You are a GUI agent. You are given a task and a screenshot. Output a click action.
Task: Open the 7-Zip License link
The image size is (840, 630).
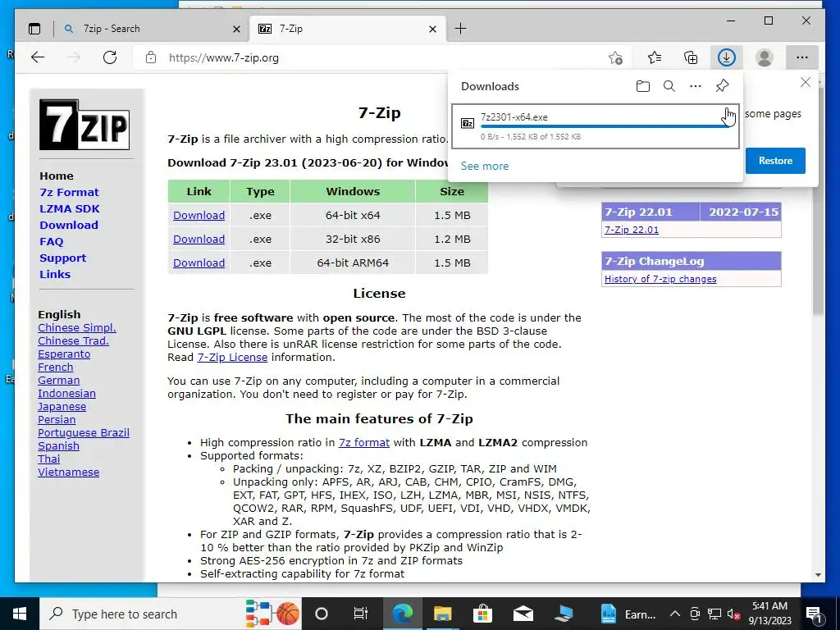coord(232,358)
